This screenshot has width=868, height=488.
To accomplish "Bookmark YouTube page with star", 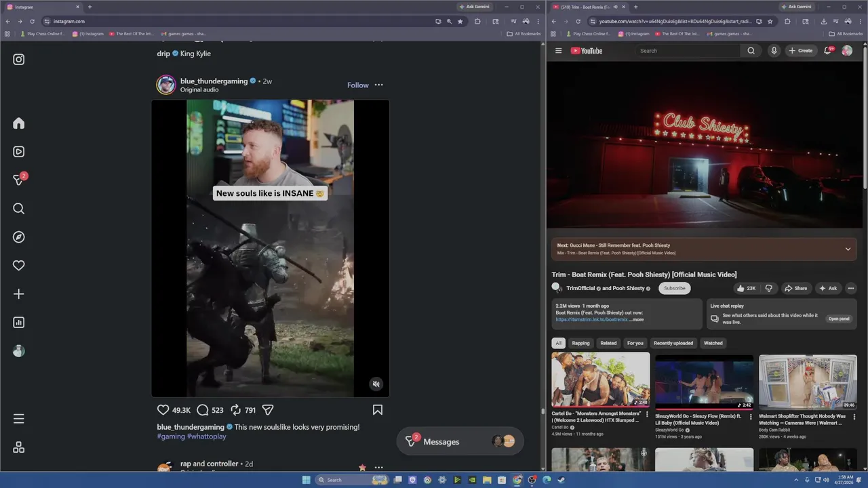I will coord(770,21).
